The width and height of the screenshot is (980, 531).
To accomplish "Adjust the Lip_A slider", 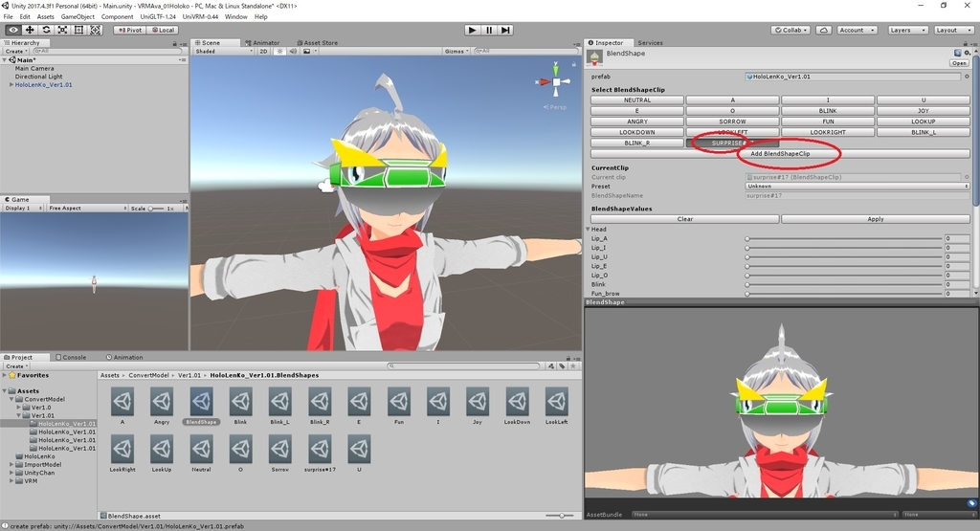I will tap(844, 238).
